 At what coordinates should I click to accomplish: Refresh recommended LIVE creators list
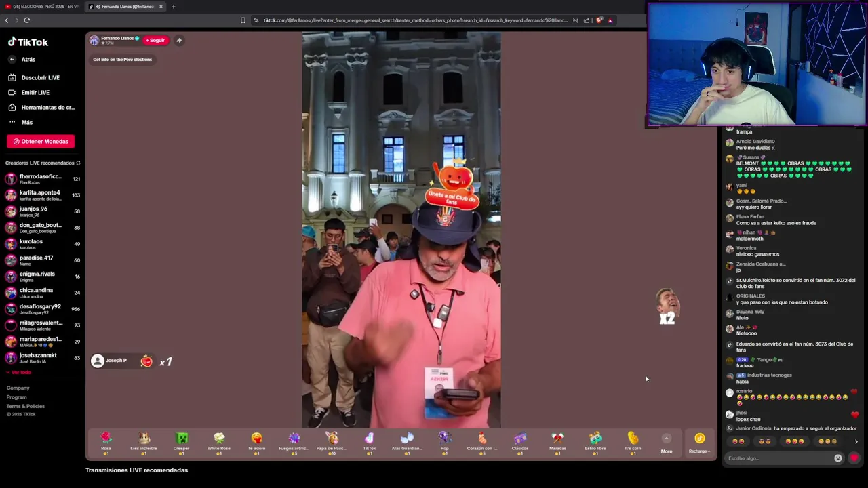point(78,163)
